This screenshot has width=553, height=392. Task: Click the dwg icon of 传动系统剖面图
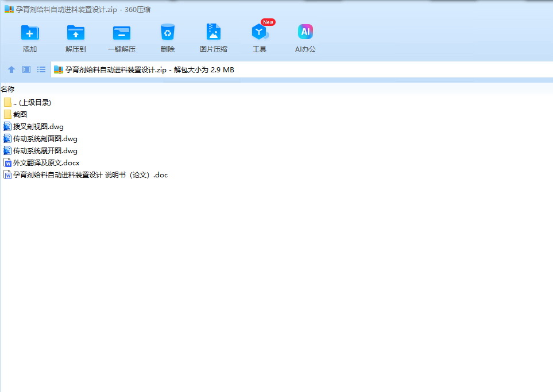[x=7, y=138]
